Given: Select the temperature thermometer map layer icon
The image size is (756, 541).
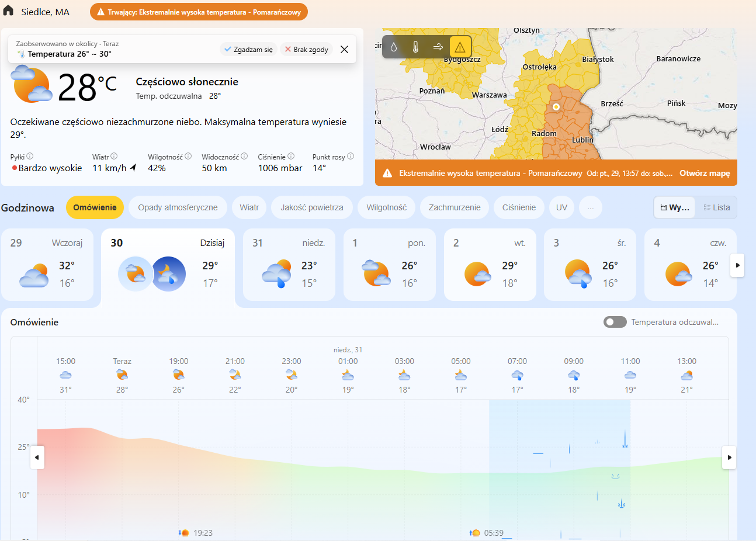Looking at the screenshot, I should (415, 47).
